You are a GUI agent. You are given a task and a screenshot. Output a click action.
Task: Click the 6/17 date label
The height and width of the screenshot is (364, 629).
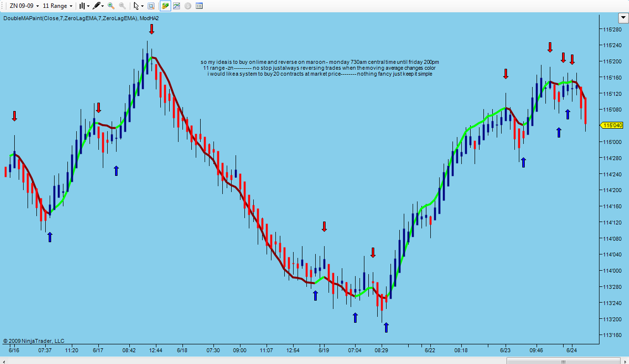click(x=98, y=350)
